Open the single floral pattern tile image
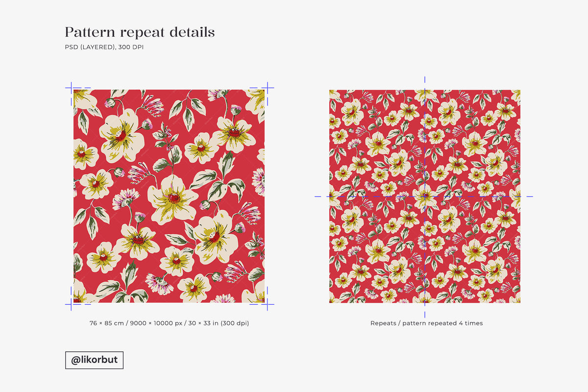The width and height of the screenshot is (588, 392). tap(169, 196)
